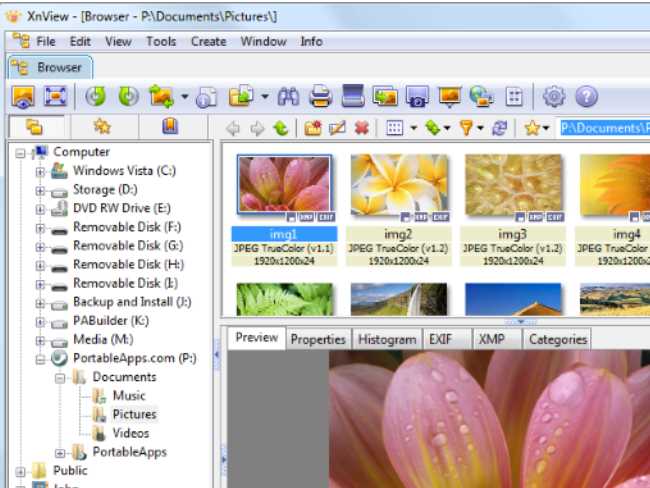Screen dimensions: 650x488
Task: Select Media (M:) drive in tree
Action: click(103, 340)
